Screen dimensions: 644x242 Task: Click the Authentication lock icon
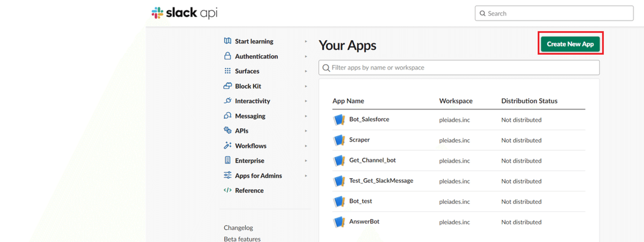[228, 56]
